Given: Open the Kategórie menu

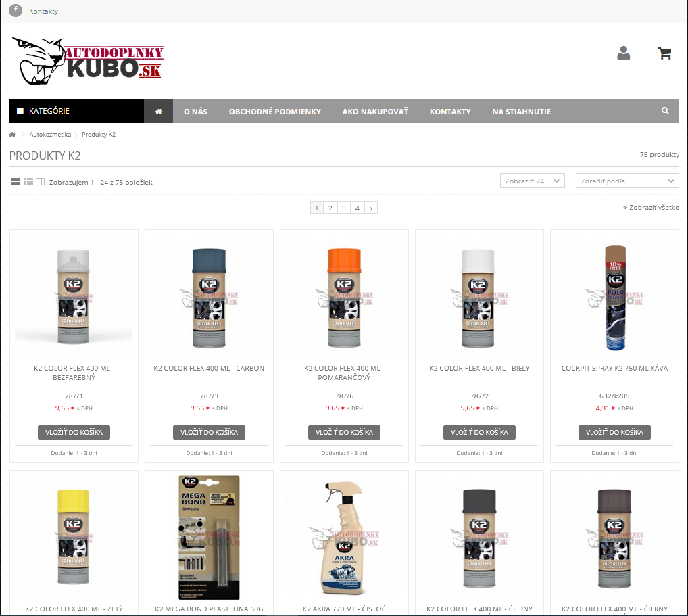Looking at the screenshot, I should 76,111.
